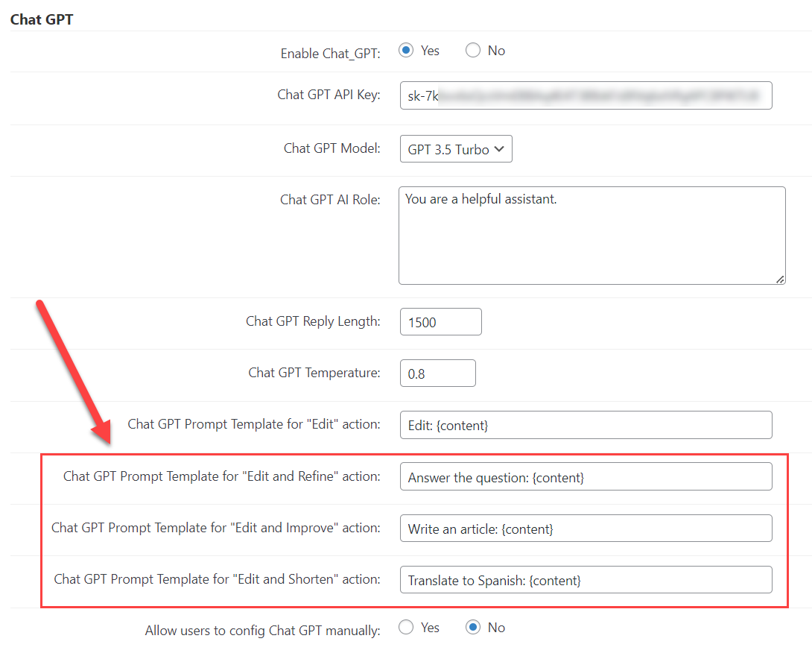Click the "Enable Chat_GPT:" label
The width and height of the screenshot is (812, 656).
pos(331,54)
